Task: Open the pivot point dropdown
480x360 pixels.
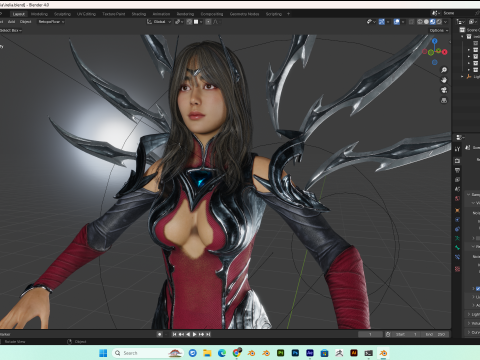Action: [179, 22]
